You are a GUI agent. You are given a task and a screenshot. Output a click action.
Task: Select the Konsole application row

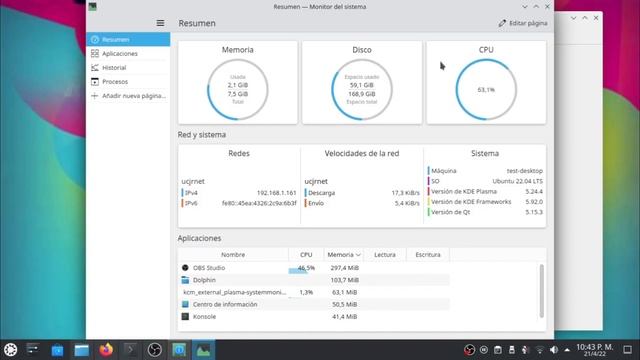pyautogui.click(x=314, y=316)
